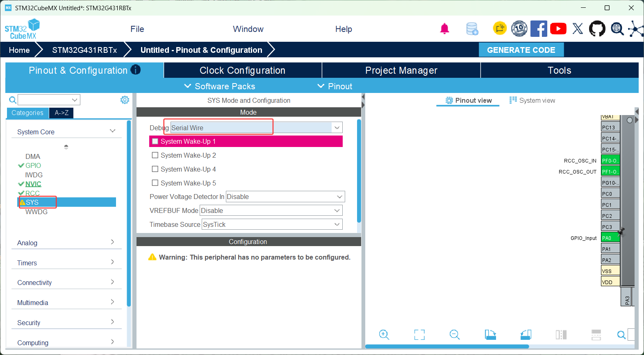Switch to Project Manager tab
The height and width of the screenshot is (355, 644).
click(x=401, y=70)
